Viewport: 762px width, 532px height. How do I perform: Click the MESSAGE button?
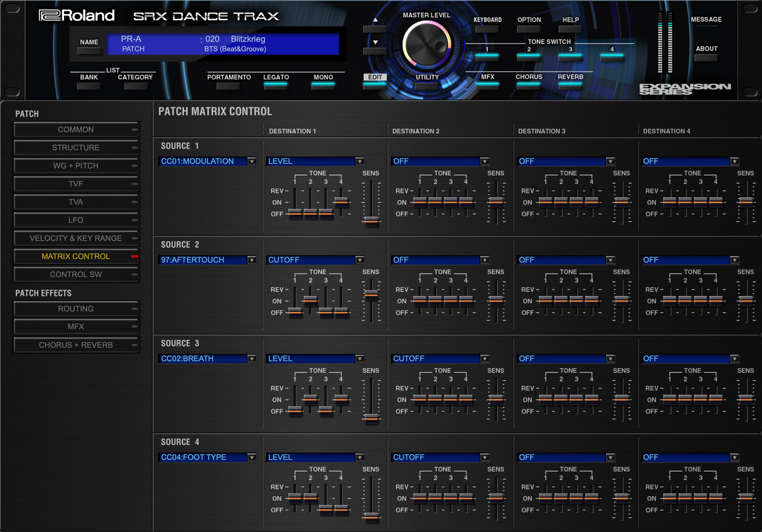click(706, 28)
